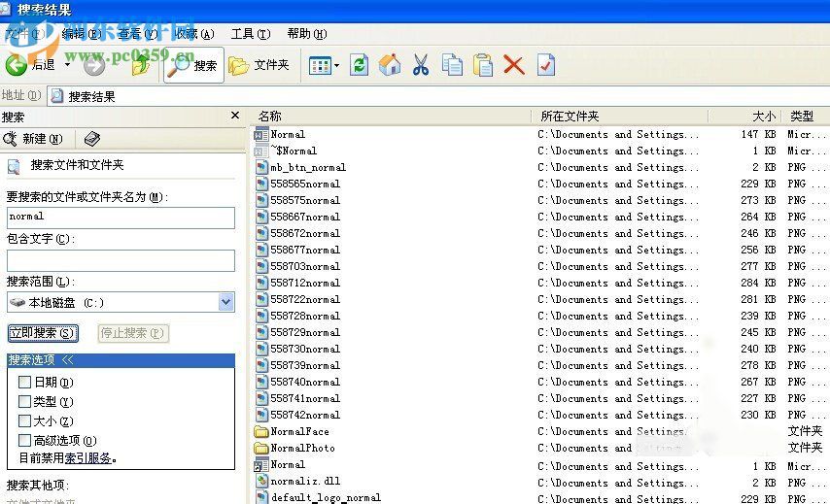Sort by the 名称 column header
Image resolution: width=830 pixels, height=504 pixels.
391,116
